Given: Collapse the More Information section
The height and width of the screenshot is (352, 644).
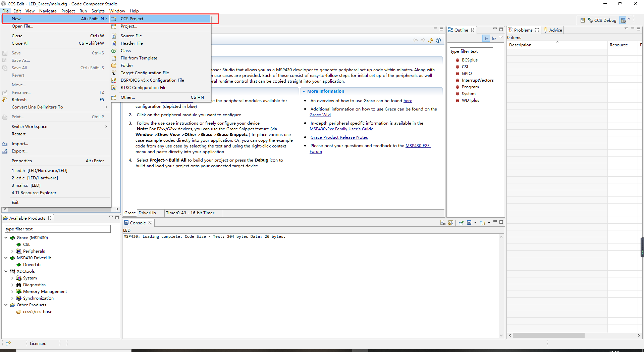Looking at the screenshot, I should coord(304,91).
